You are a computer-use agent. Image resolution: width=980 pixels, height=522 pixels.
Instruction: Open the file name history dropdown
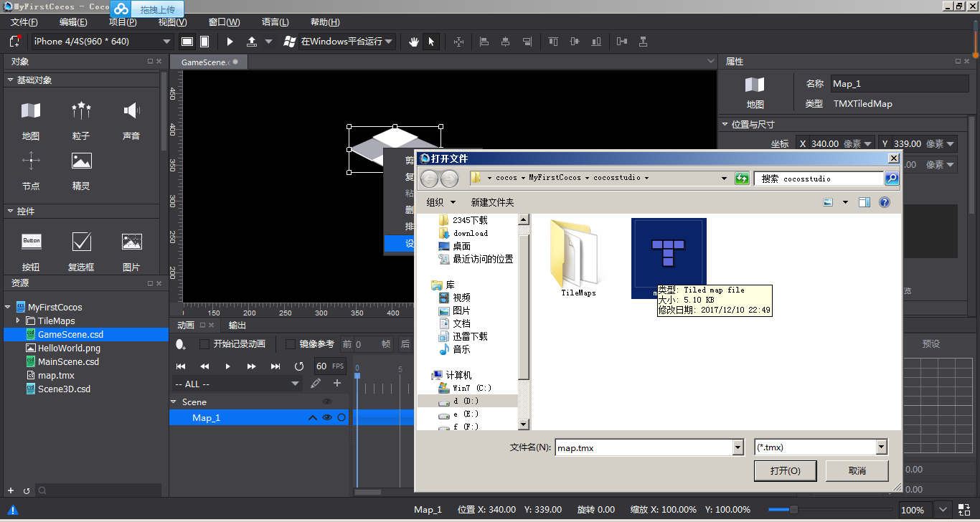(738, 447)
